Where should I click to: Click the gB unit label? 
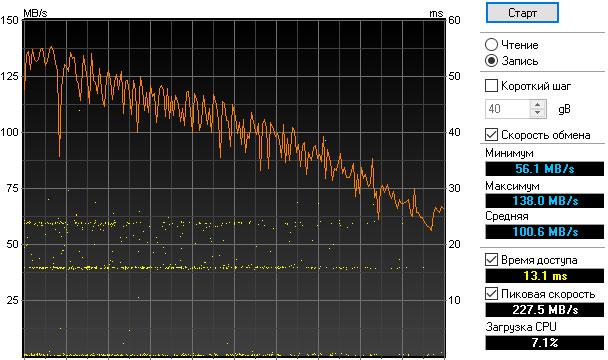point(564,109)
